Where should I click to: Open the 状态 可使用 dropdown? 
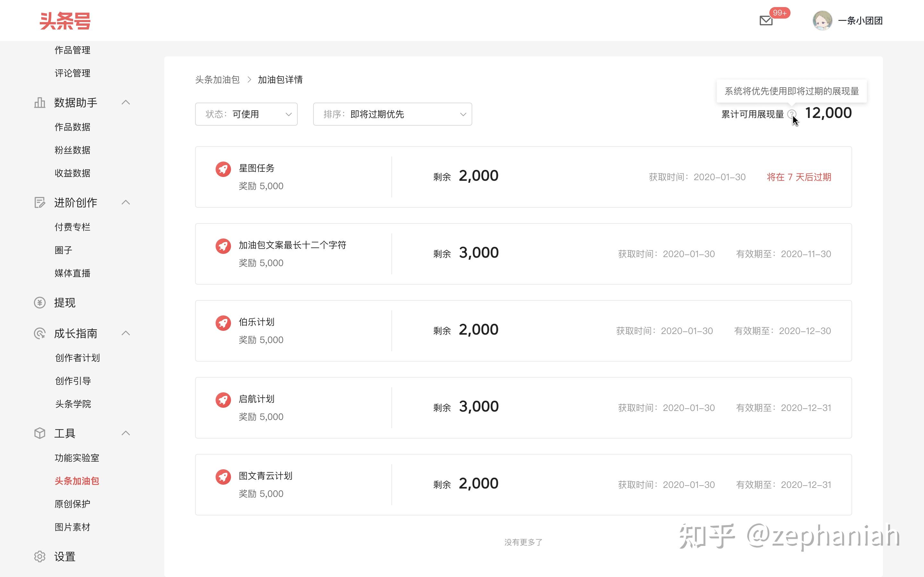coord(246,114)
